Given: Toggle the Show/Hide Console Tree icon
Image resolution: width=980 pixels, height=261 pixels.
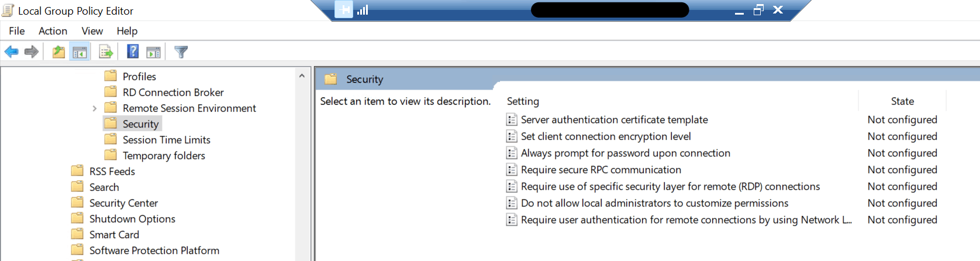Looking at the screenshot, I should click(80, 52).
